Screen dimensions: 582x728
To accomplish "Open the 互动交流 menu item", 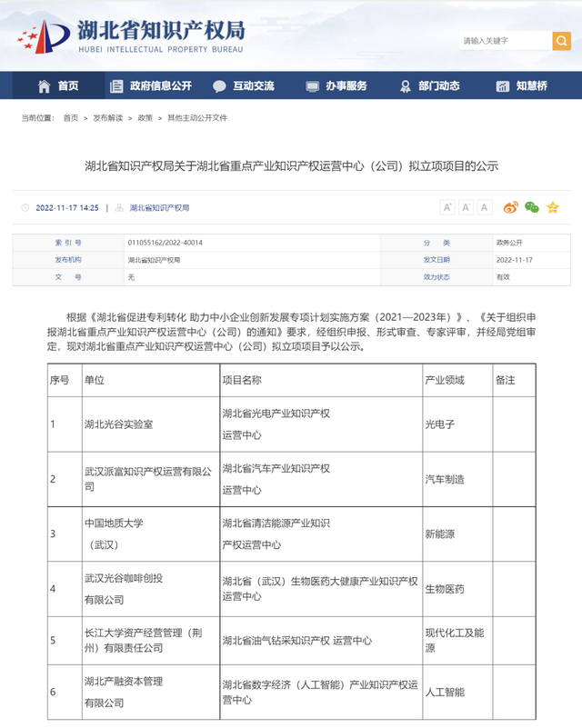I will coord(244,86).
